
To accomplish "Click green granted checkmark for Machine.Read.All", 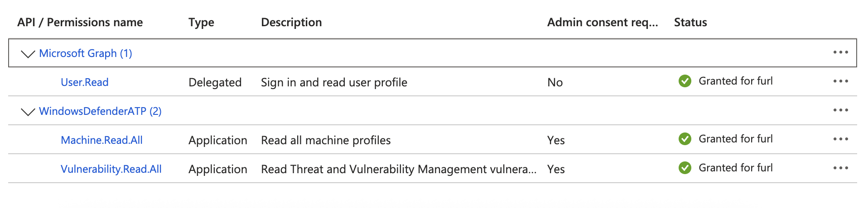I will click(x=685, y=139).
